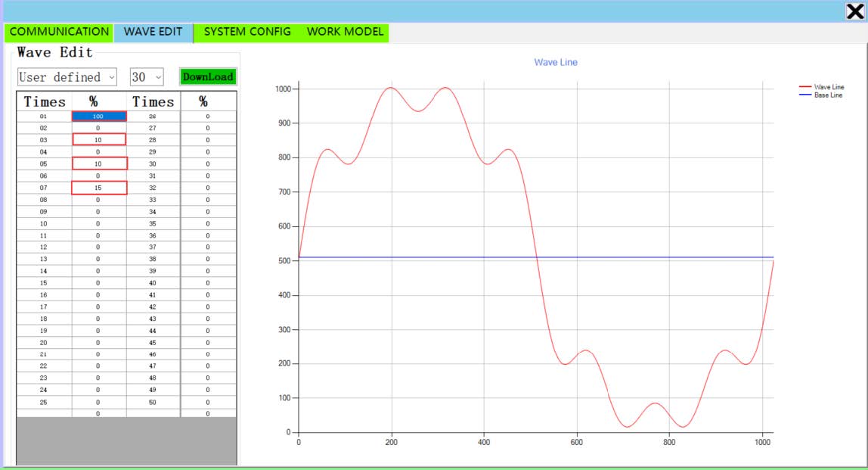
Task: Click the harmonic 05 percent cell
Action: (x=99, y=163)
